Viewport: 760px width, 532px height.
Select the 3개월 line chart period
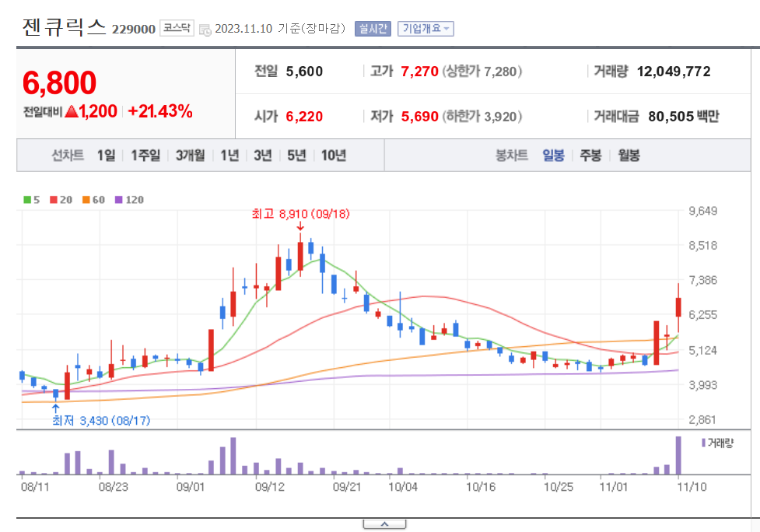tap(190, 156)
